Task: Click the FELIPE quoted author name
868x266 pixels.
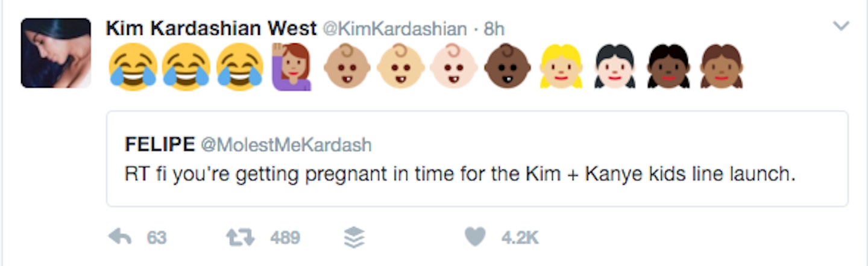Action: coord(159,144)
